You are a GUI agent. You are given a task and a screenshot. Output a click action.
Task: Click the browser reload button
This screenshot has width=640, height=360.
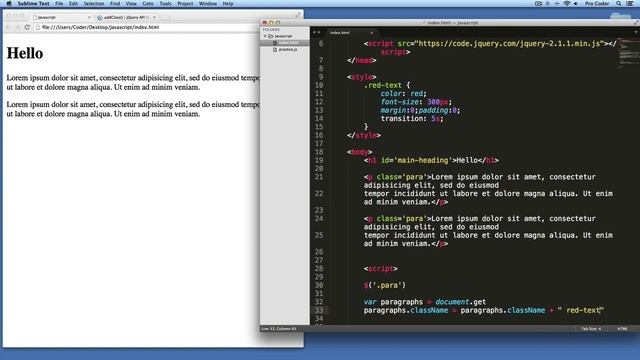click(27, 27)
